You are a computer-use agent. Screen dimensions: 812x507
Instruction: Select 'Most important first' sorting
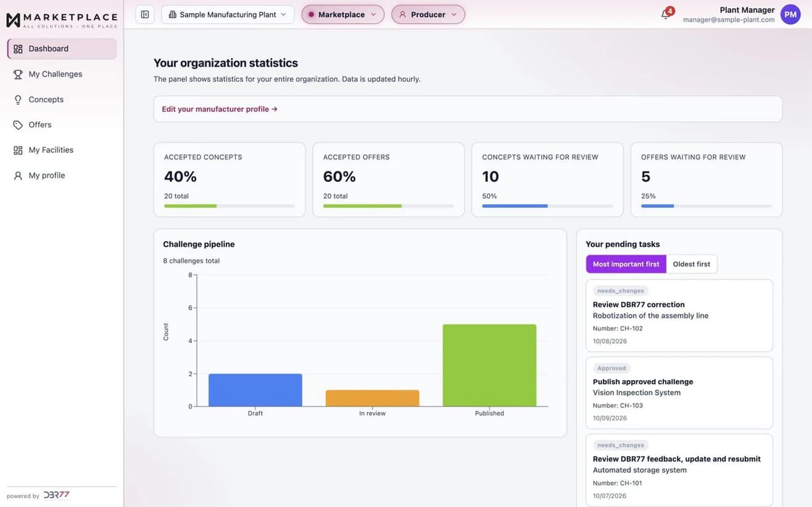[x=626, y=264]
